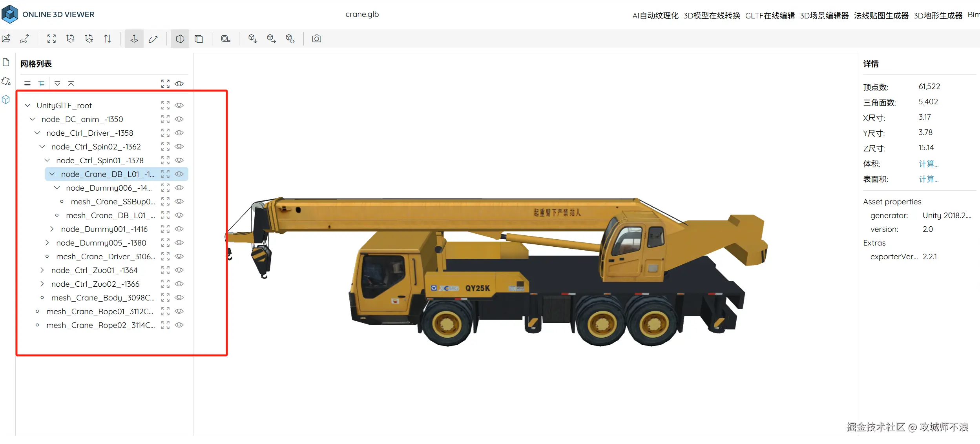Expand node_Dummy001_-1416 in mesh tree

tap(52, 229)
